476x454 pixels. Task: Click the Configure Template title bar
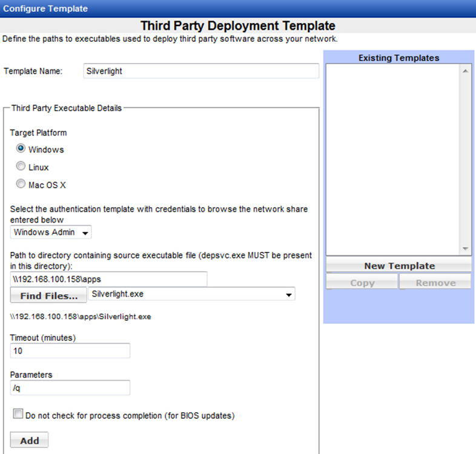238,8
